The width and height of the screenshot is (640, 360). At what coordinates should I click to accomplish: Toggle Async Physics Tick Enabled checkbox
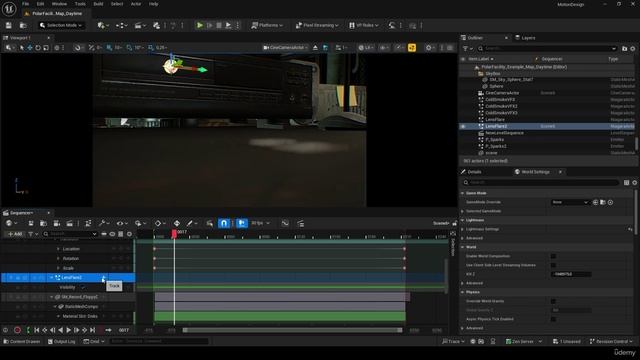click(x=553, y=319)
